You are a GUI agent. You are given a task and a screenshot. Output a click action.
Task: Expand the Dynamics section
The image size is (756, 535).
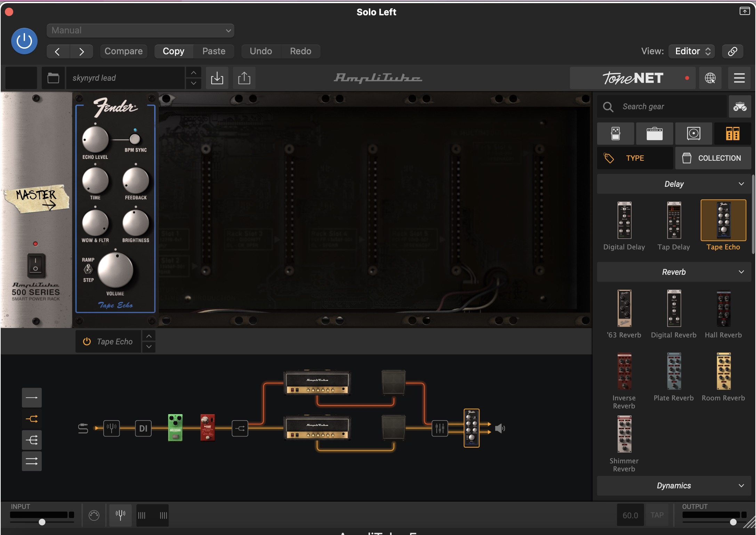coord(674,486)
